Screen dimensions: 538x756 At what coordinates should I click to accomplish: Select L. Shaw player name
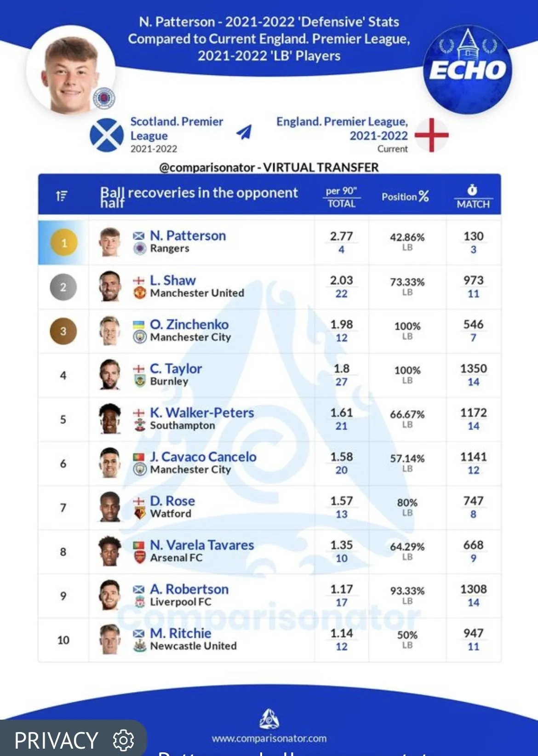point(172,280)
